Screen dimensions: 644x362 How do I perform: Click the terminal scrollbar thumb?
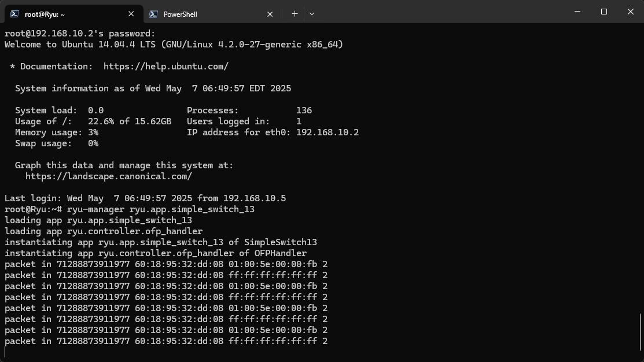(641, 331)
